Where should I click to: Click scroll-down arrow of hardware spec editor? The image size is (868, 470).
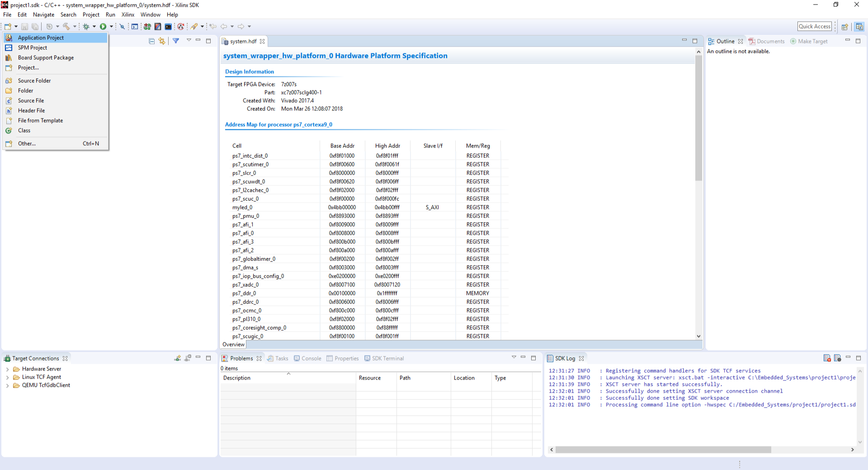(x=698, y=336)
